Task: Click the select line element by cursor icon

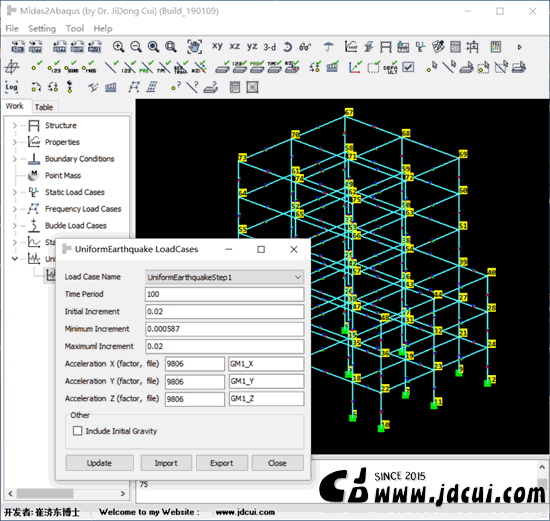Action: click(x=449, y=67)
